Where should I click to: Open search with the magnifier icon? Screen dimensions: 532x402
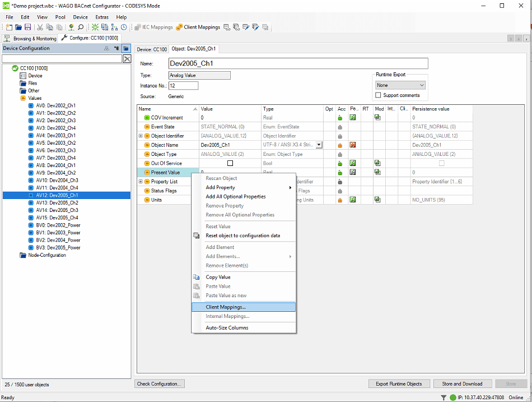[81, 27]
